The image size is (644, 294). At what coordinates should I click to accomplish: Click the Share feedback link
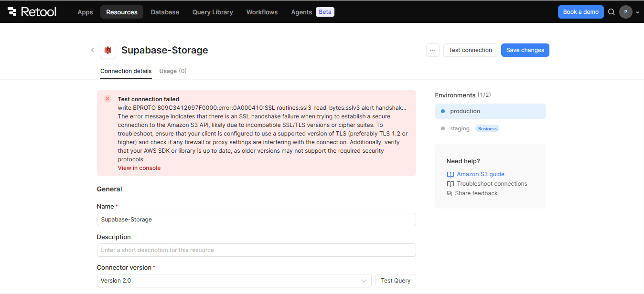coord(476,193)
